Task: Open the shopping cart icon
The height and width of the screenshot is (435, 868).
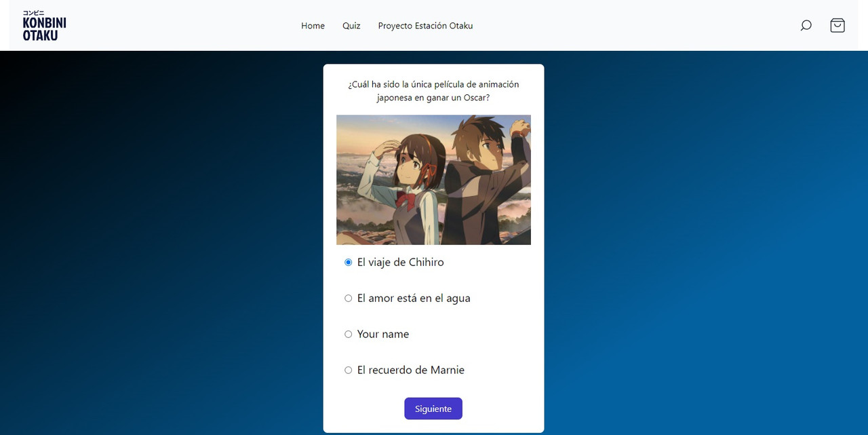Action: (837, 25)
